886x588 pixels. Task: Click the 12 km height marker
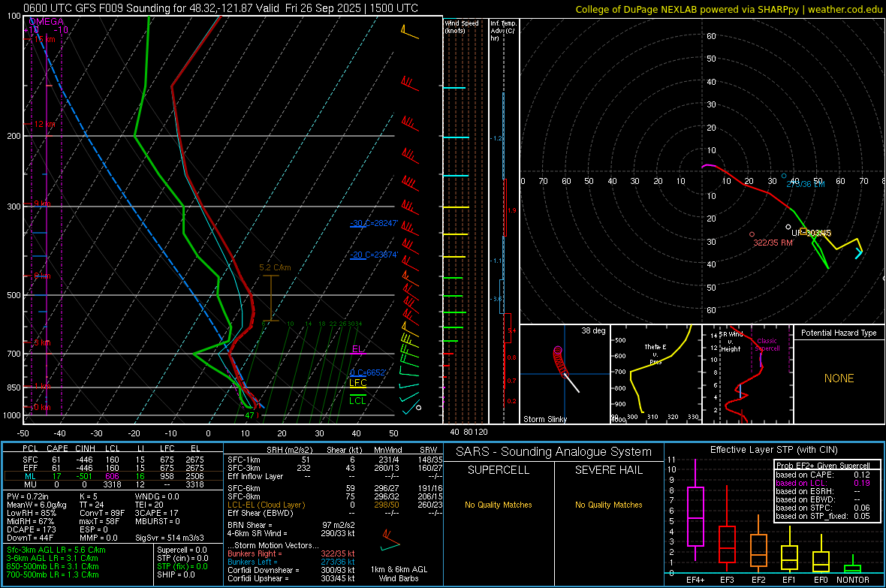[44, 124]
